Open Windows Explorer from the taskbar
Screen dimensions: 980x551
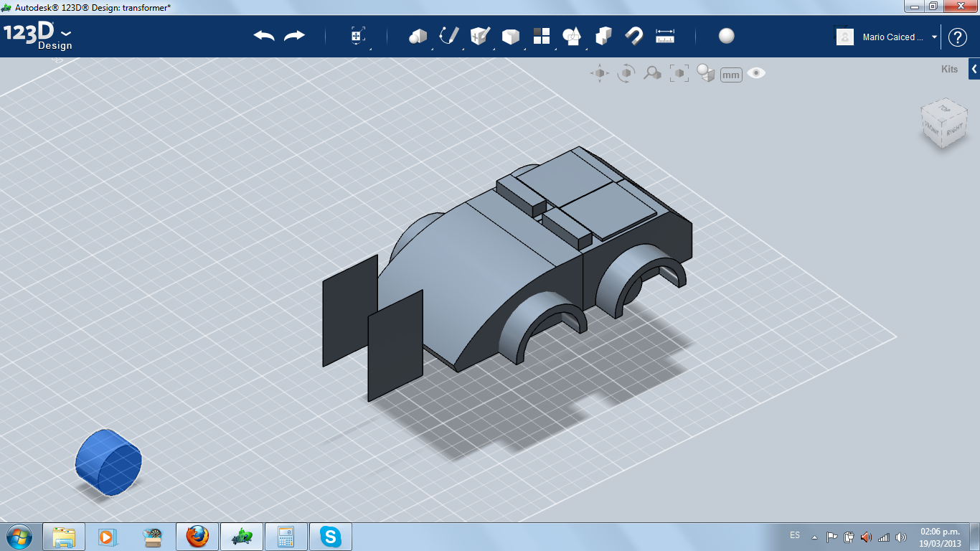64,537
